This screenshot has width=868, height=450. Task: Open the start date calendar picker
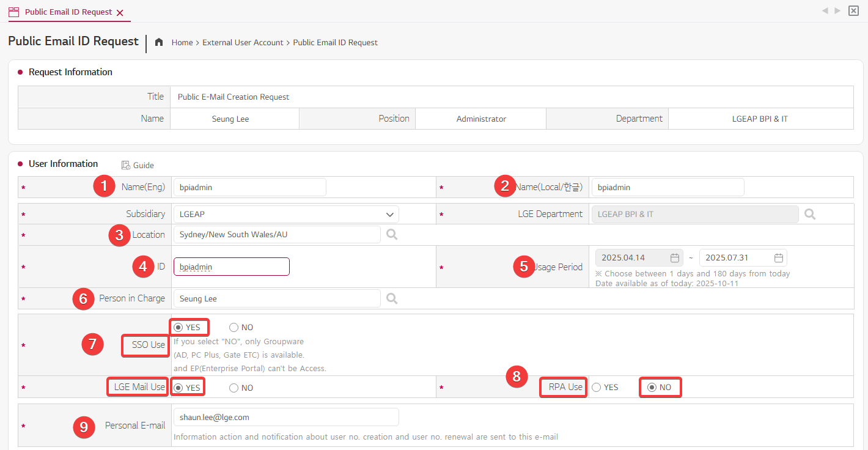click(674, 257)
